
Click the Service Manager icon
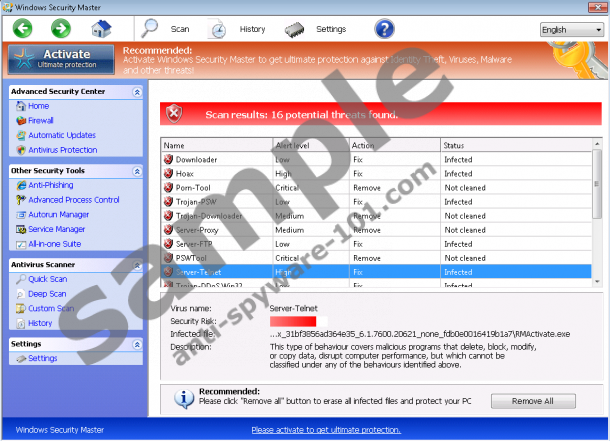click(21, 229)
